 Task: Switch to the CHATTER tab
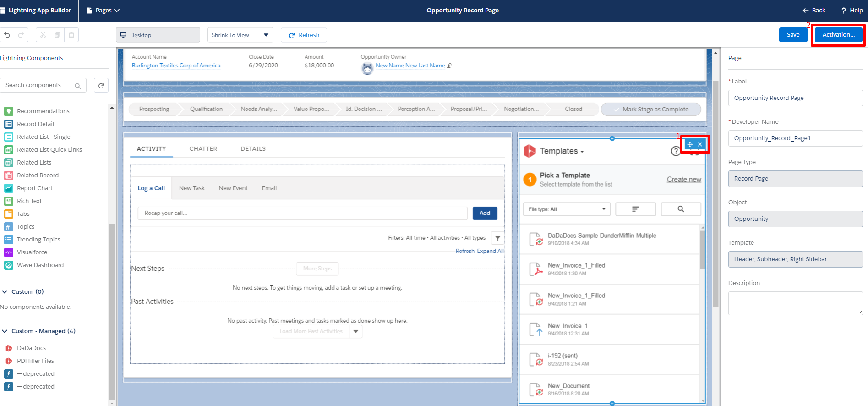coord(203,148)
